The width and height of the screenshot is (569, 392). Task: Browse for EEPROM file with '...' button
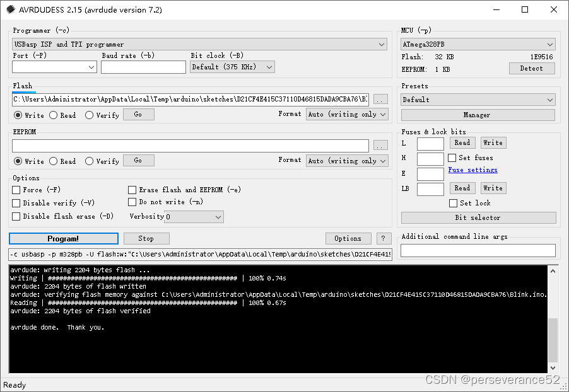(x=380, y=145)
